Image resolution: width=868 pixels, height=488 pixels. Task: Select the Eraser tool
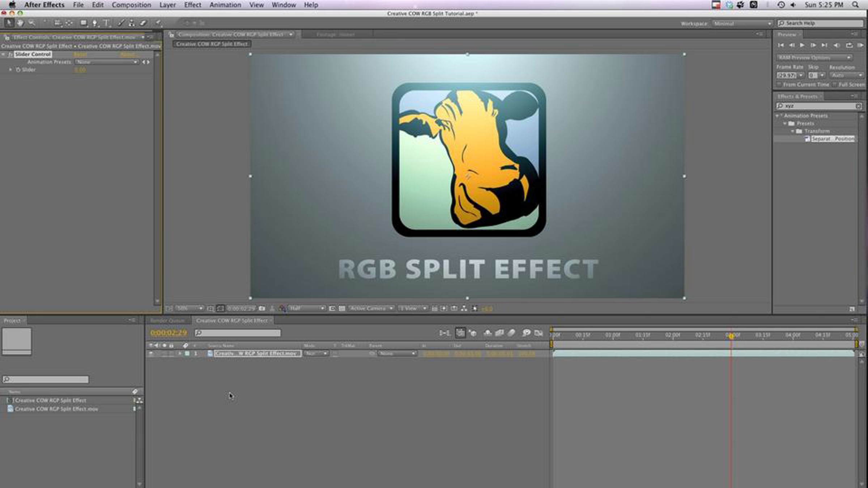pyautogui.click(x=143, y=23)
